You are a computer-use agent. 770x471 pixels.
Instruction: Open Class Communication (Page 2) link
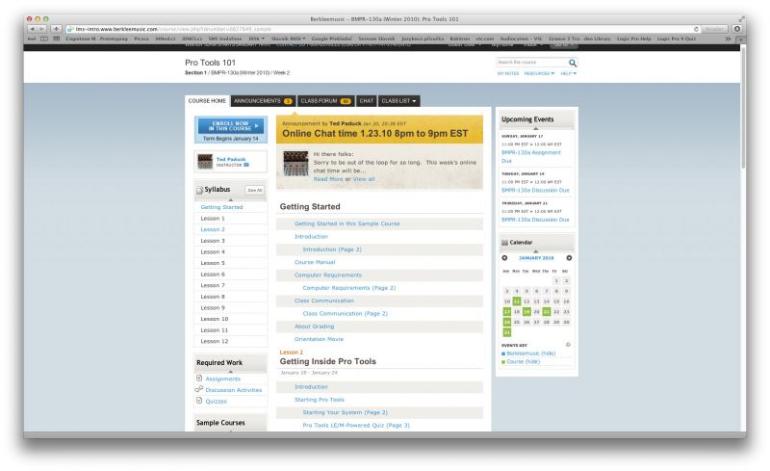point(345,313)
